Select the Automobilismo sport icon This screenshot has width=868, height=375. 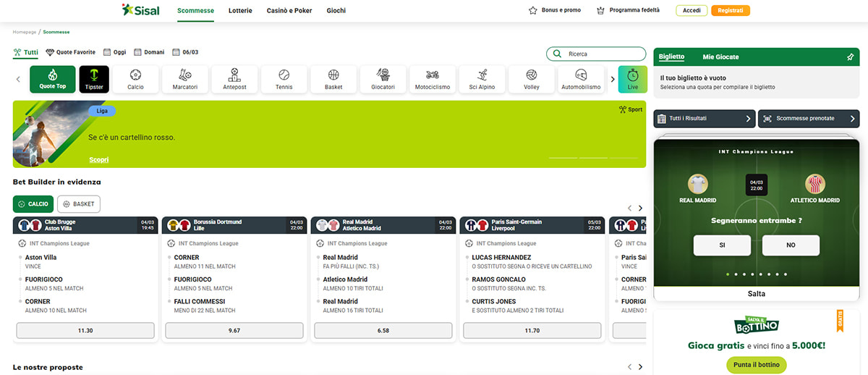[582, 79]
